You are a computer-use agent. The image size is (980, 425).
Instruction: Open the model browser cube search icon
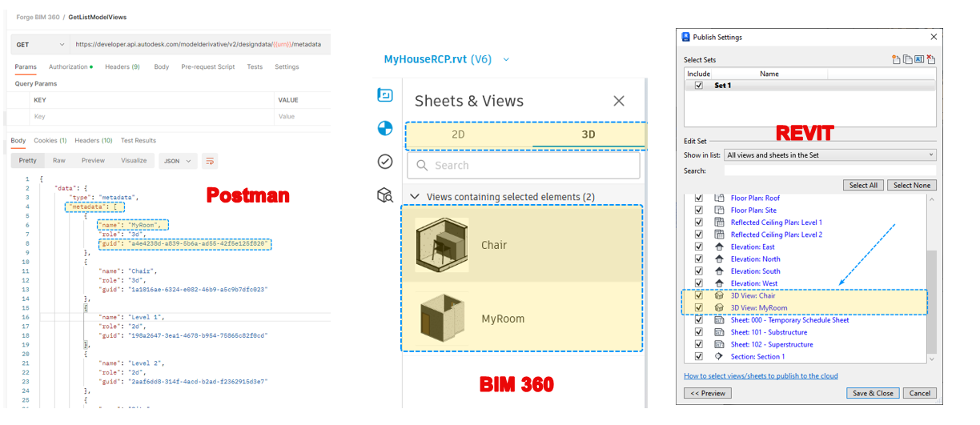[385, 195]
